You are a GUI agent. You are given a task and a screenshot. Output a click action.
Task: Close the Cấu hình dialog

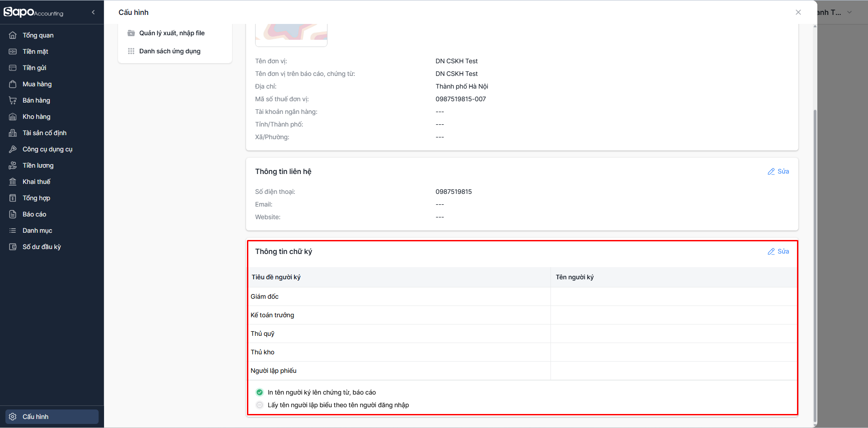coord(798,12)
